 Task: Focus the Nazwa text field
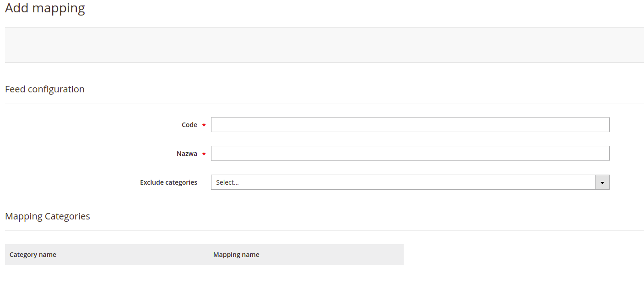point(410,154)
